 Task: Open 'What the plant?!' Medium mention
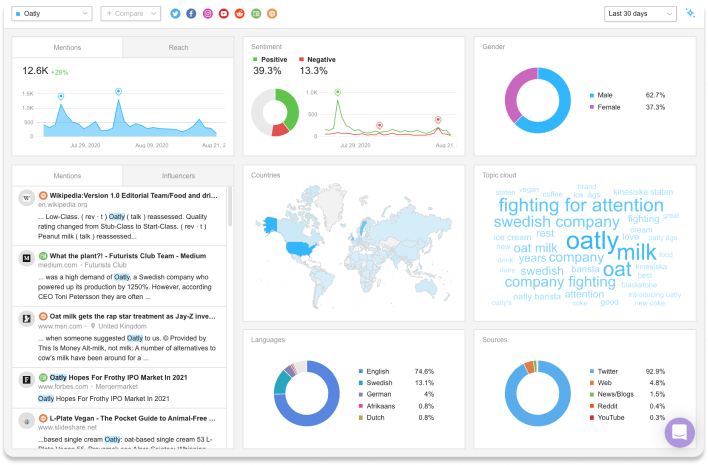click(127, 256)
